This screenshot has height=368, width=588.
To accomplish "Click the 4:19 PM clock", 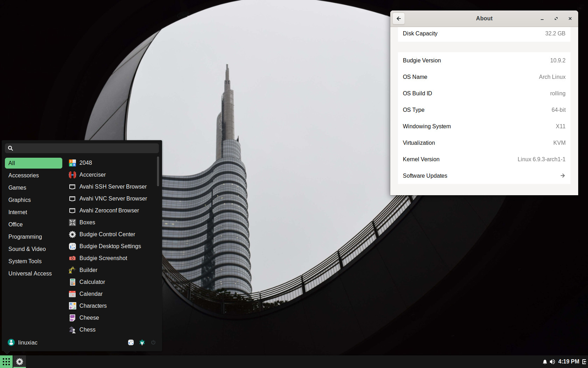I will (x=568, y=362).
